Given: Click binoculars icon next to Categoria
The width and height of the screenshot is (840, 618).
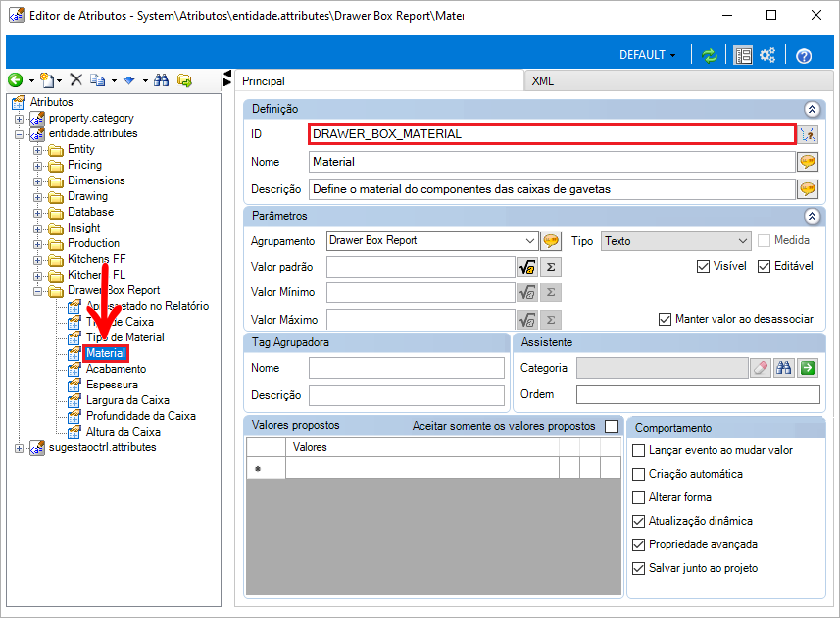Looking at the screenshot, I should pyautogui.click(x=784, y=368).
